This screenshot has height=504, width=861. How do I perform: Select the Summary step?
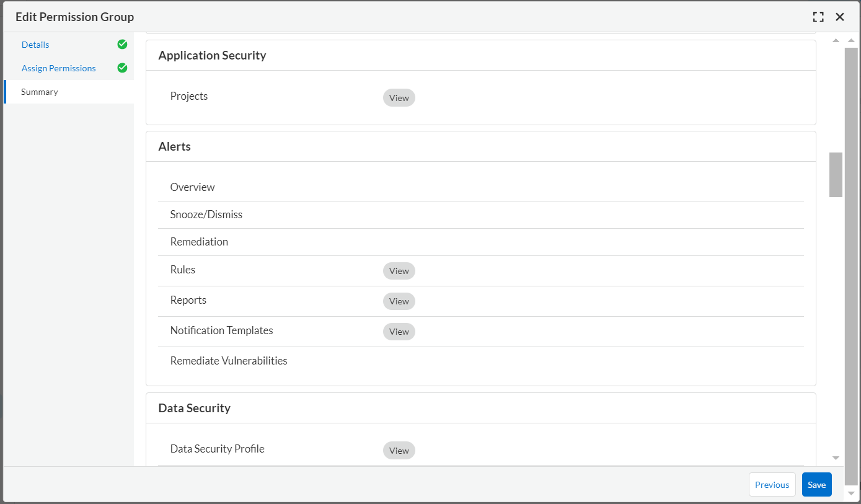pyautogui.click(x=40, y=92)
